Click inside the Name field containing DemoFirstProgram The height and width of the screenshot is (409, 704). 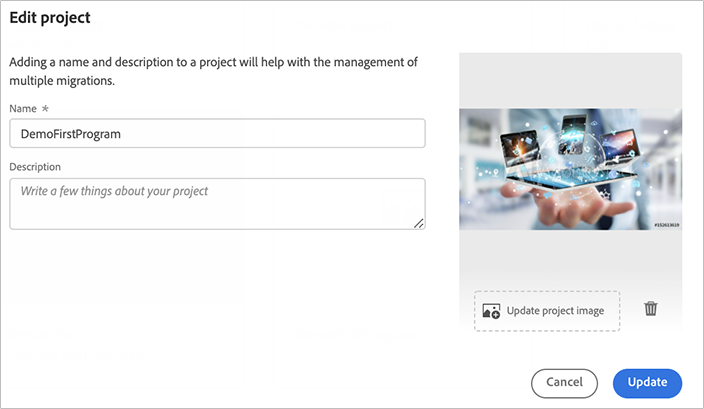(x=217, y=133)
